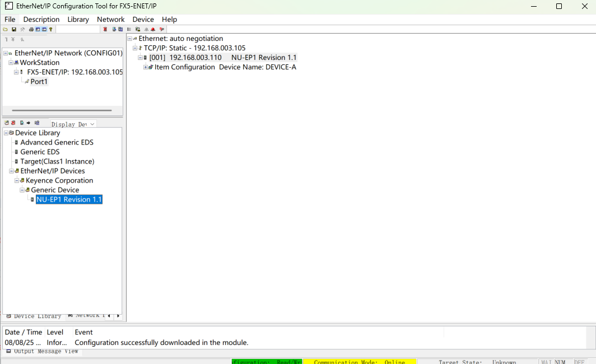Click the red X icon in library toolbar
The width and height of the screenshot is (596, 364).
13,123
